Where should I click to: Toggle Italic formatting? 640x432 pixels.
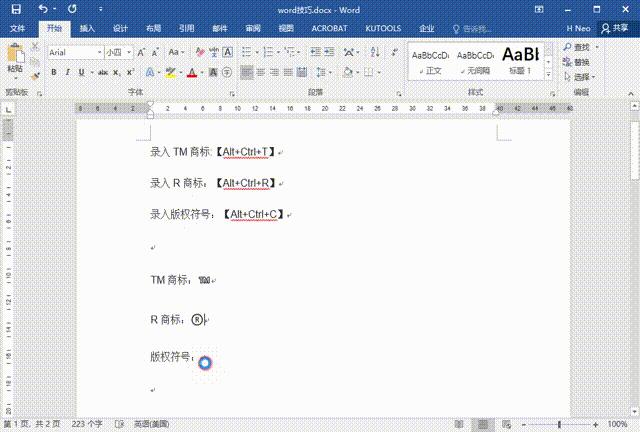67,72
